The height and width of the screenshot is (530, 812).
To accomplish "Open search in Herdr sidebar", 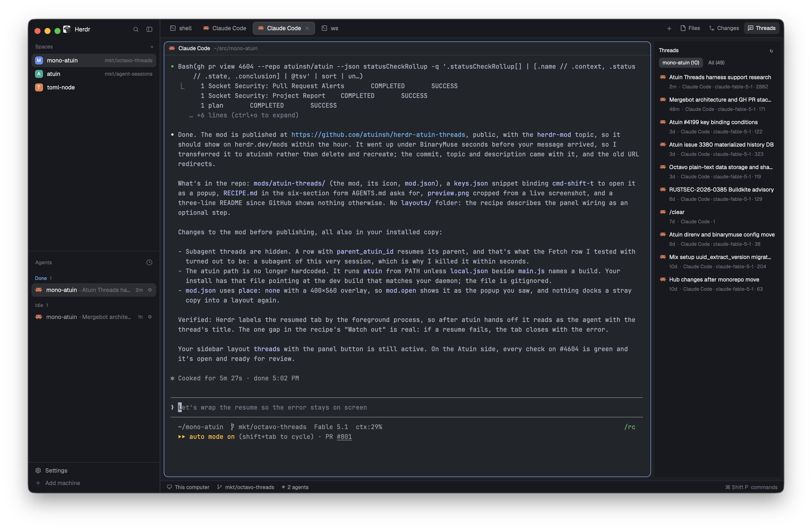I will tap(136, 29).
